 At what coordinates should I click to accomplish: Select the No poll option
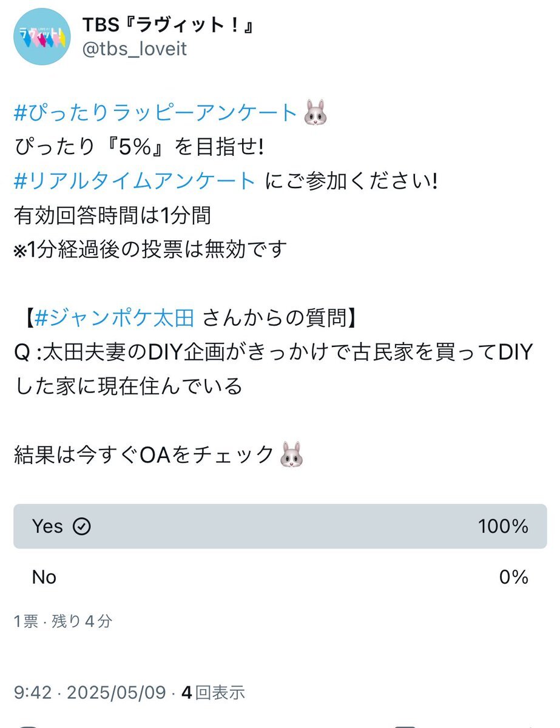coord(280,577)
